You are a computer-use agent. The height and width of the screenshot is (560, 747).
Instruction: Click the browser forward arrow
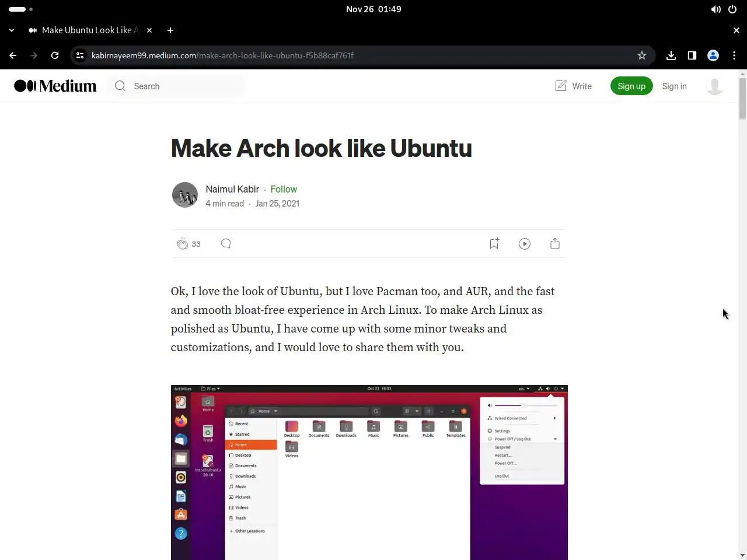point(34,55)
